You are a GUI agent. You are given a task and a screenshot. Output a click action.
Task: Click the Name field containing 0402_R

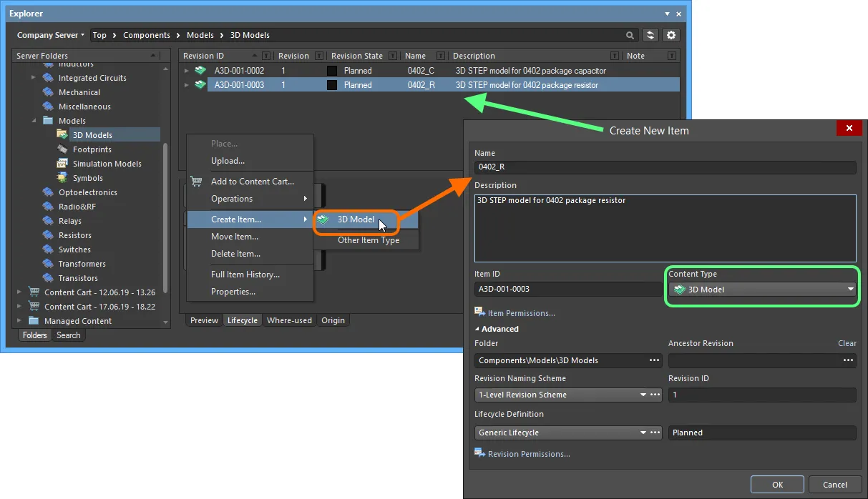pyautogui.click(x=665, y=167)
